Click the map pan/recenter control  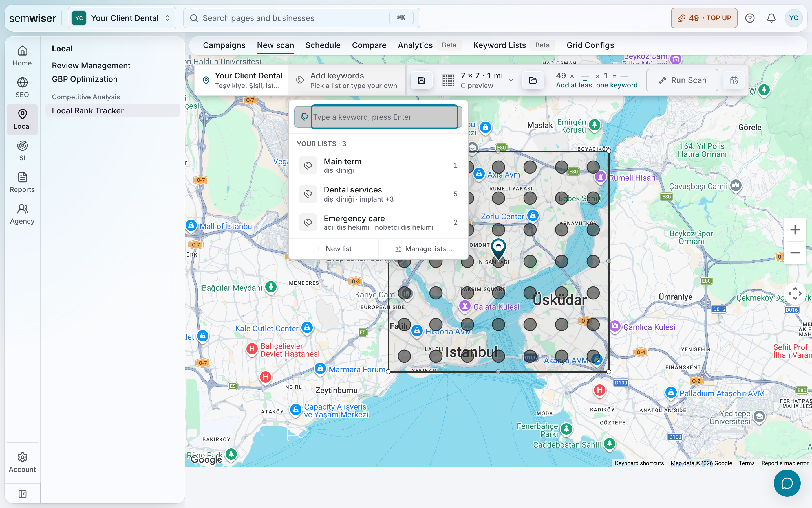click(795, 293)
